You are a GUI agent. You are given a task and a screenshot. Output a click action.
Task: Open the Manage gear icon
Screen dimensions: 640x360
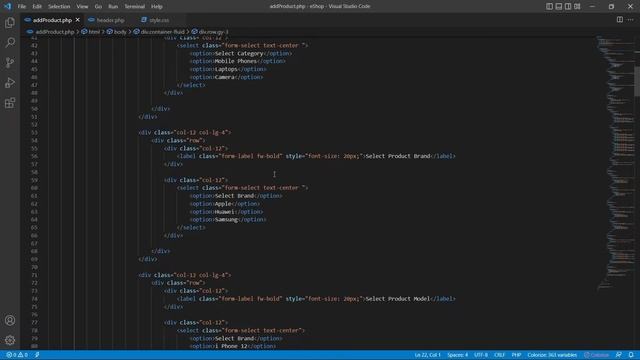10,340
